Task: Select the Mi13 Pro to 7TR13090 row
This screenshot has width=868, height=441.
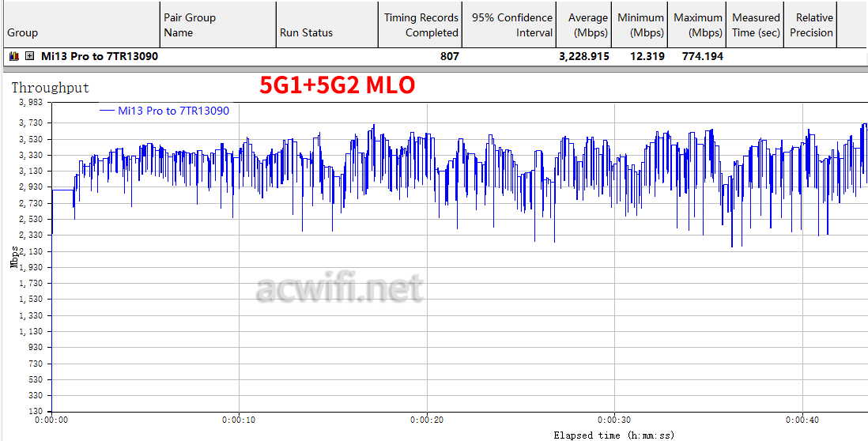Action: click(434, 56)
